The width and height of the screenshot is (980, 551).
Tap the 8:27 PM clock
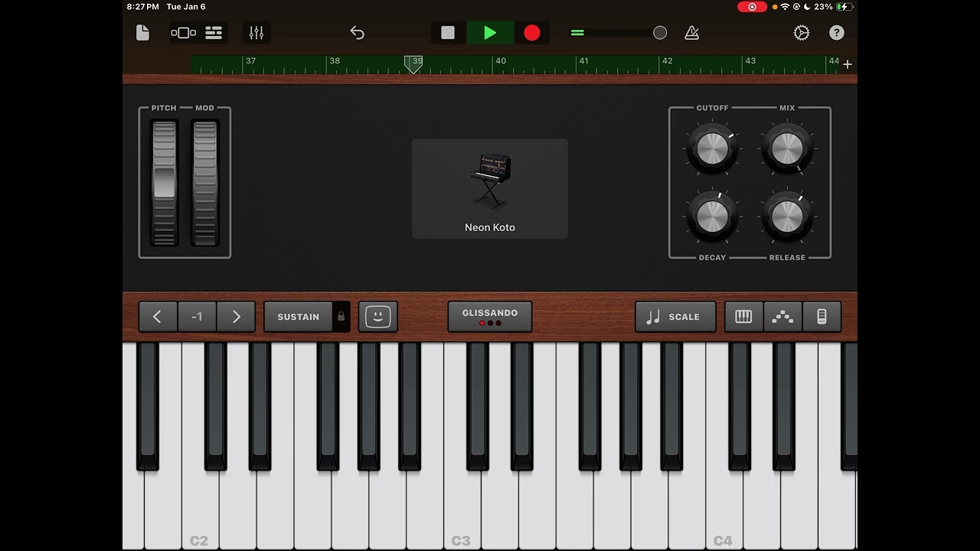143,7
